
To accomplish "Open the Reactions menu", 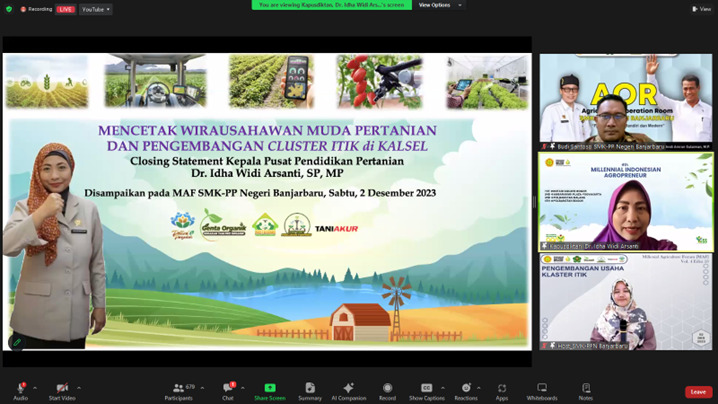I will pos(466,388).
